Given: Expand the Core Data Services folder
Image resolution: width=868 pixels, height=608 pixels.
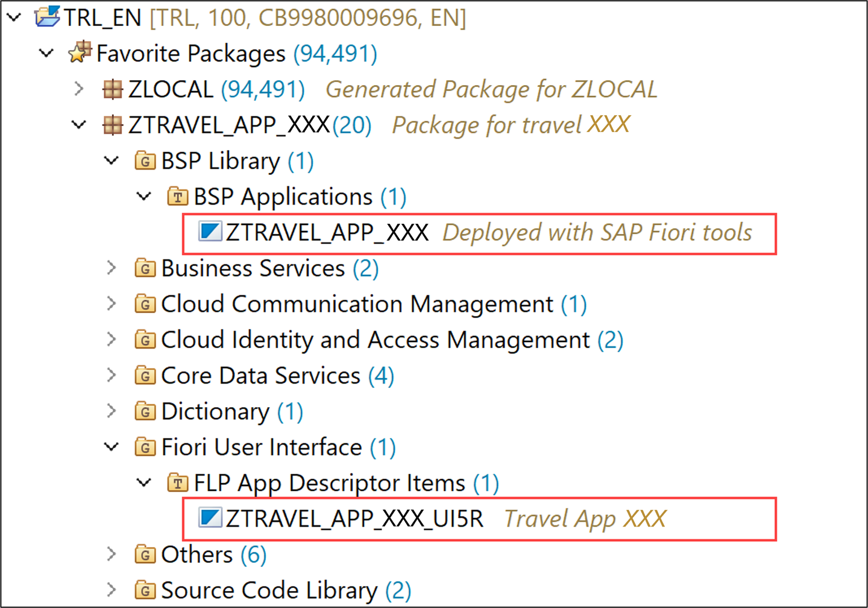Looking at the screenshot, I should click(112, 375).
